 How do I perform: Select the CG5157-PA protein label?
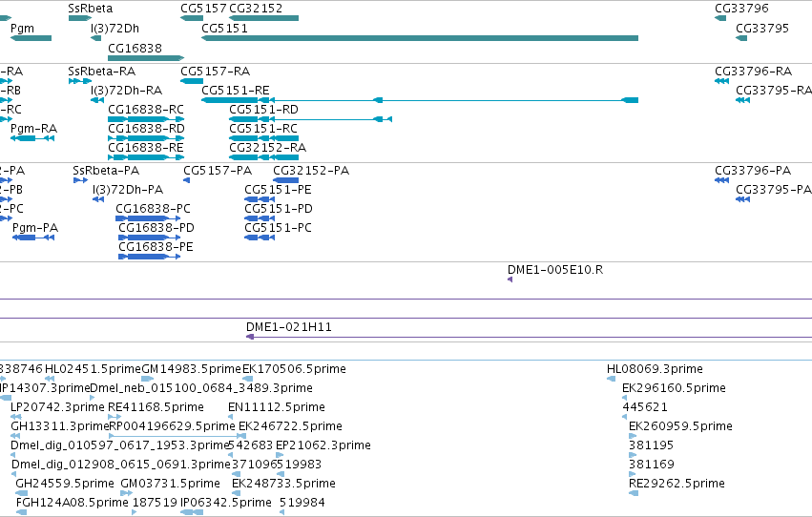pos(218,171)
